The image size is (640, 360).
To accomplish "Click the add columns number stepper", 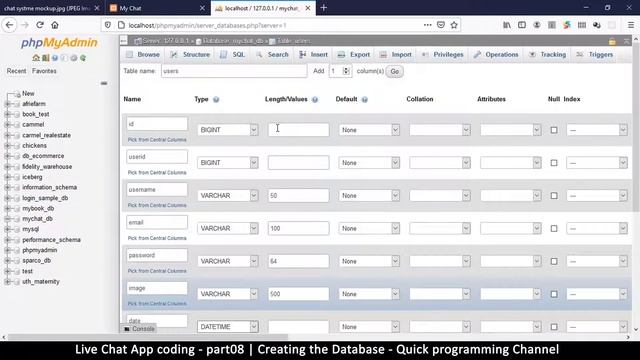I will tap(346, 71).
